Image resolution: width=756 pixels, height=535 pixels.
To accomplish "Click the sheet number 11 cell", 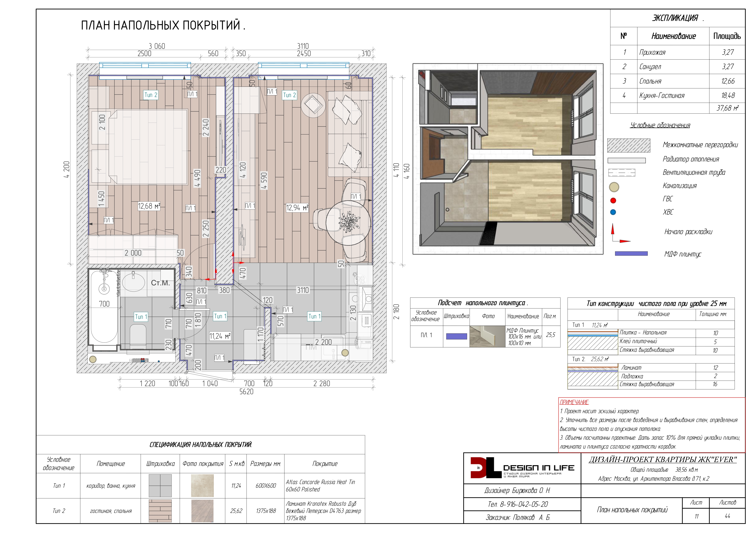I will (x=696, y=516).
